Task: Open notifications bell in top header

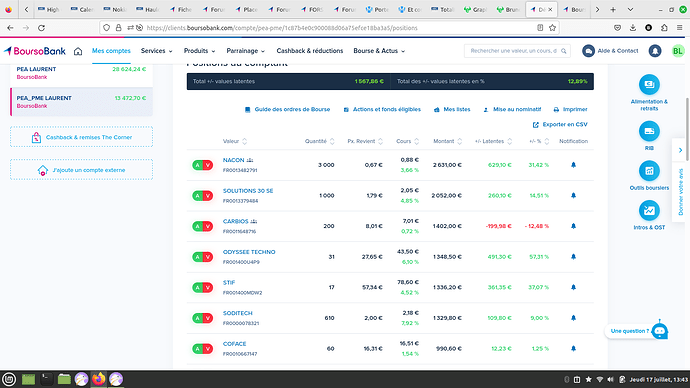Action: (x=655, y=51)
